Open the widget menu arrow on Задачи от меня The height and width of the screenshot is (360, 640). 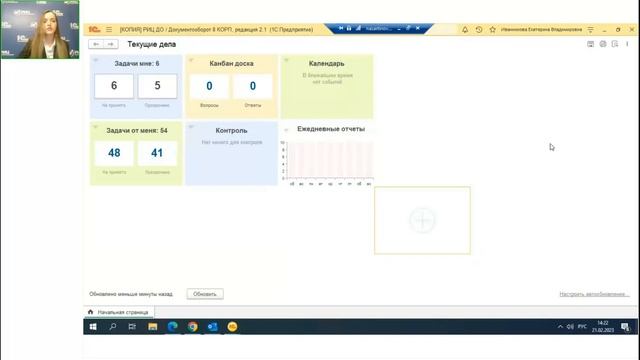(x=96, y=127)
